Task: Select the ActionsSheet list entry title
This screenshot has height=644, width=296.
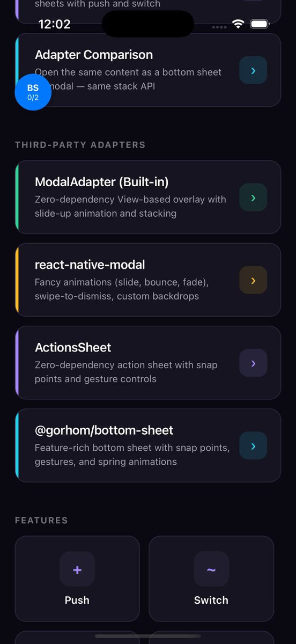Action: pos(73,347)
